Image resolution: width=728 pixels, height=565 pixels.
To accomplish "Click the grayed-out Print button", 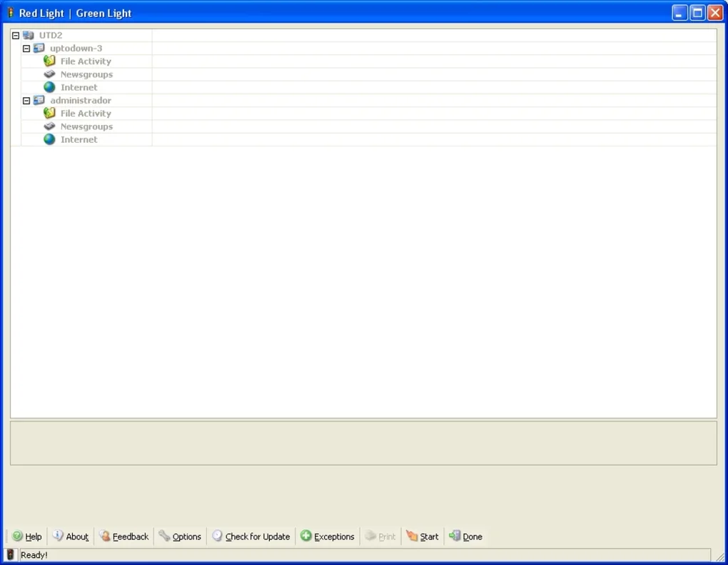I will (x=380, y=536).
